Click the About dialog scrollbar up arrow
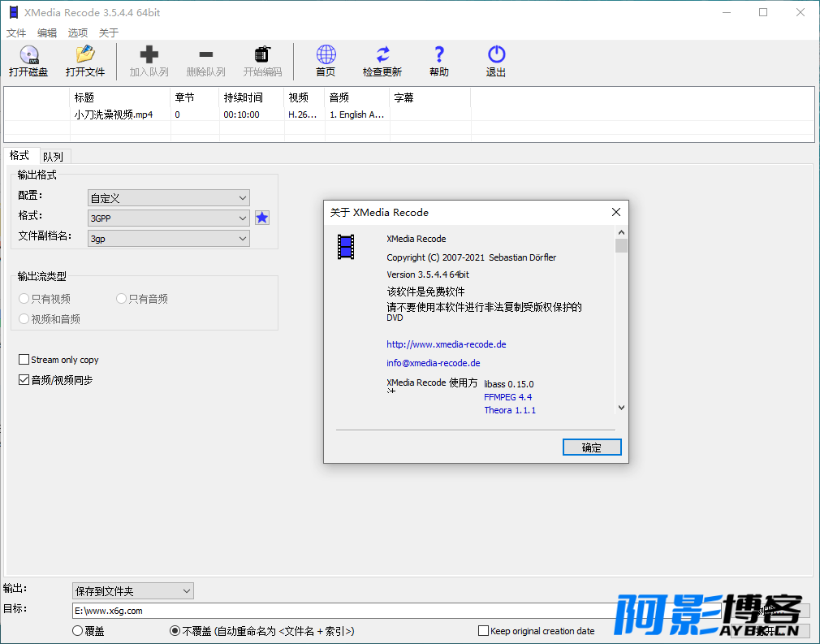 (621, 232)
